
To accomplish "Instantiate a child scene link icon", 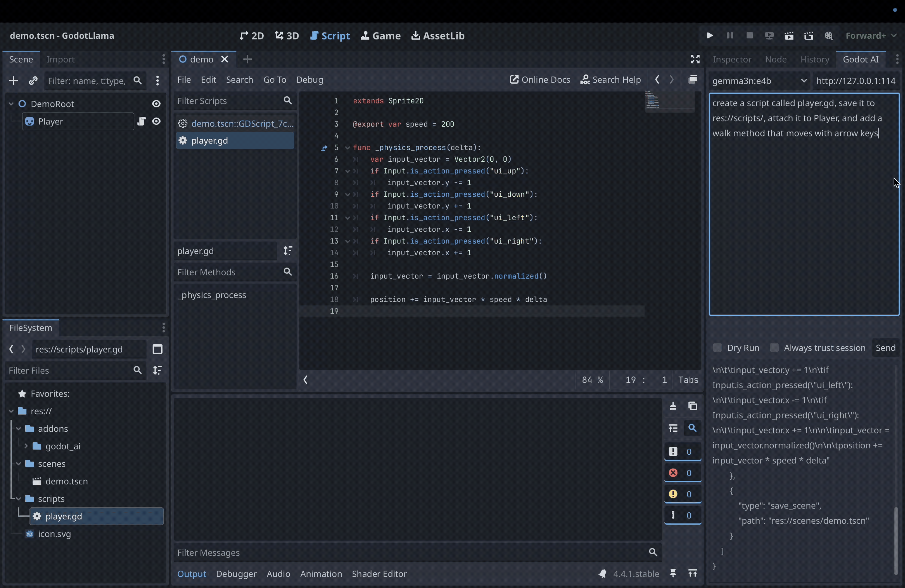I will (33, 81).
